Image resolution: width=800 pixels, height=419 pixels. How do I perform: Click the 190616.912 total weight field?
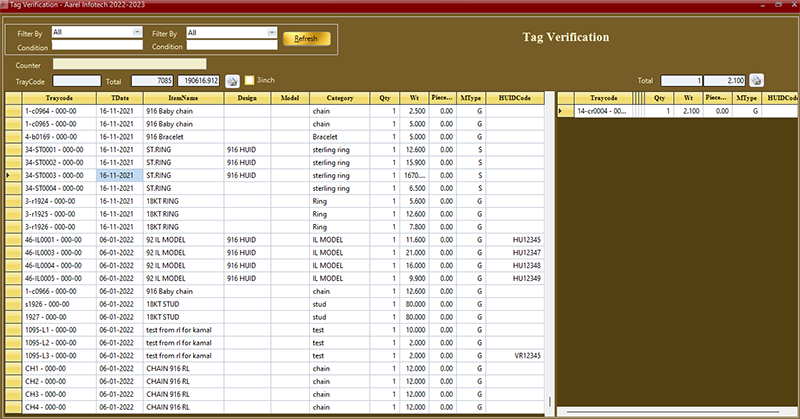(x=198, y=81)
